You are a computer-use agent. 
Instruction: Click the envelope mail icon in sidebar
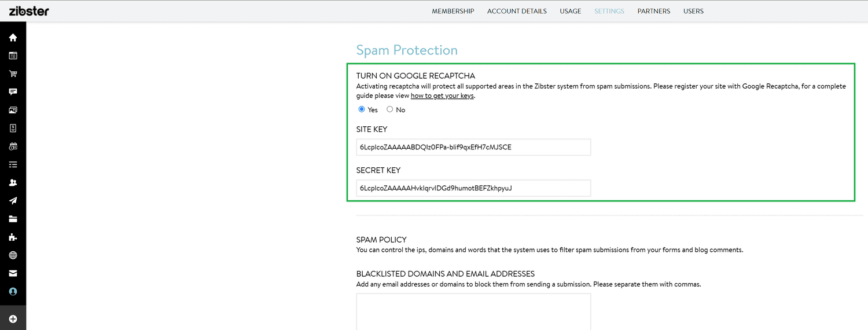13,273
